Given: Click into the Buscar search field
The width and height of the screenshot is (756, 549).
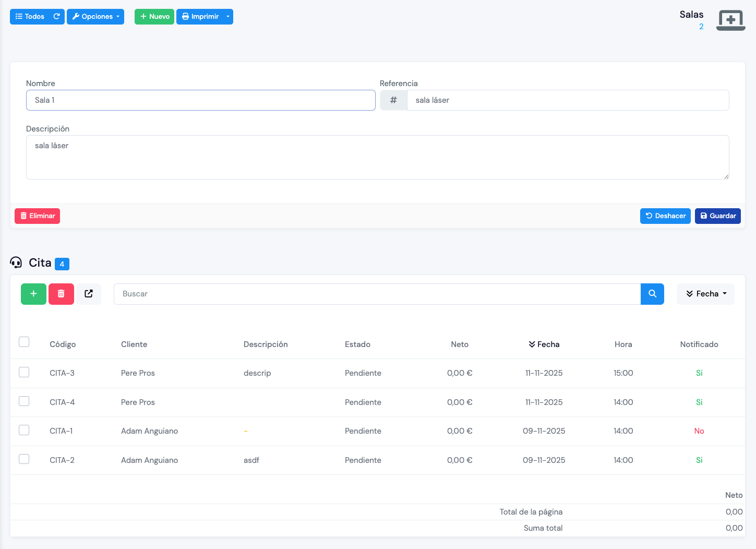Looking at the screenshot, I should (x=377, y=294).
